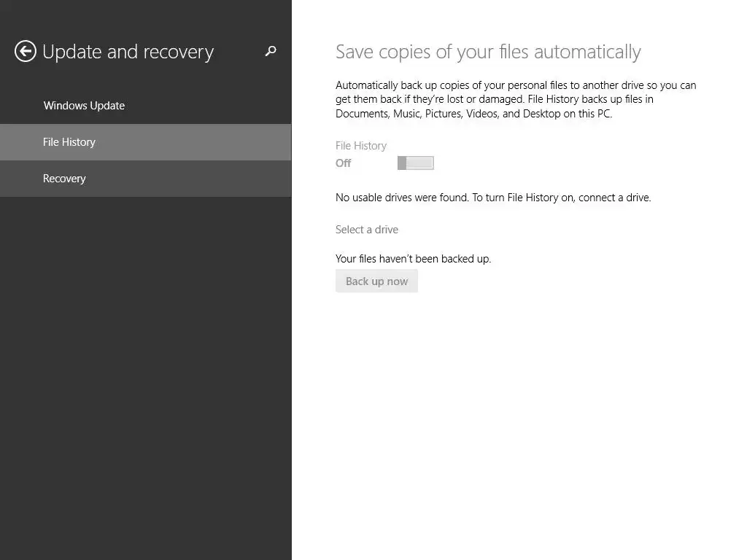Click the File History label above the switch
This screenshot has width=747, height=560.
pos(361,146)
